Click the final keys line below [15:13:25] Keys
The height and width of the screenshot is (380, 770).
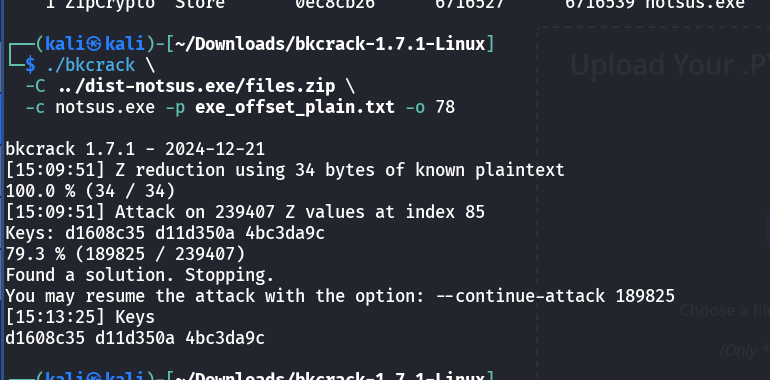click(x=135, y=338)
